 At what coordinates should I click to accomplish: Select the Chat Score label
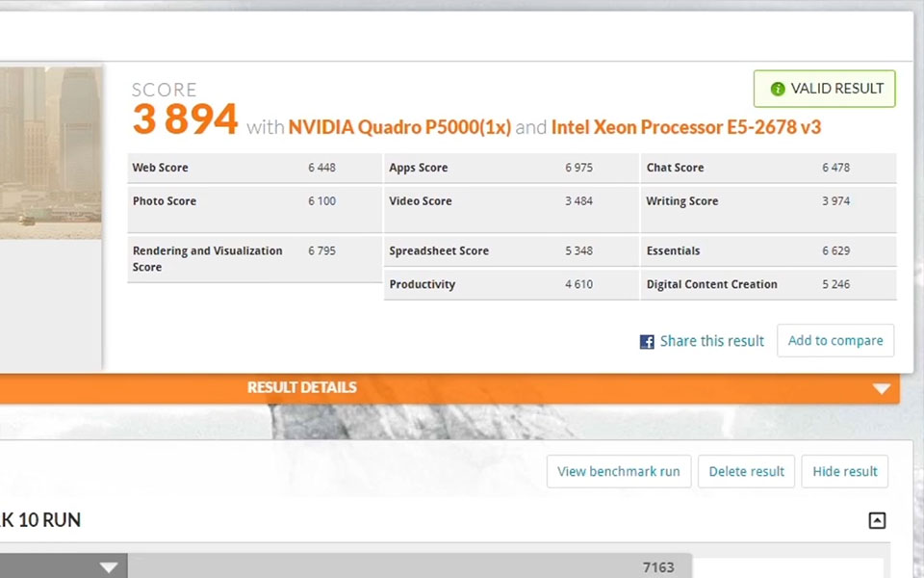(x=676, y=168)
